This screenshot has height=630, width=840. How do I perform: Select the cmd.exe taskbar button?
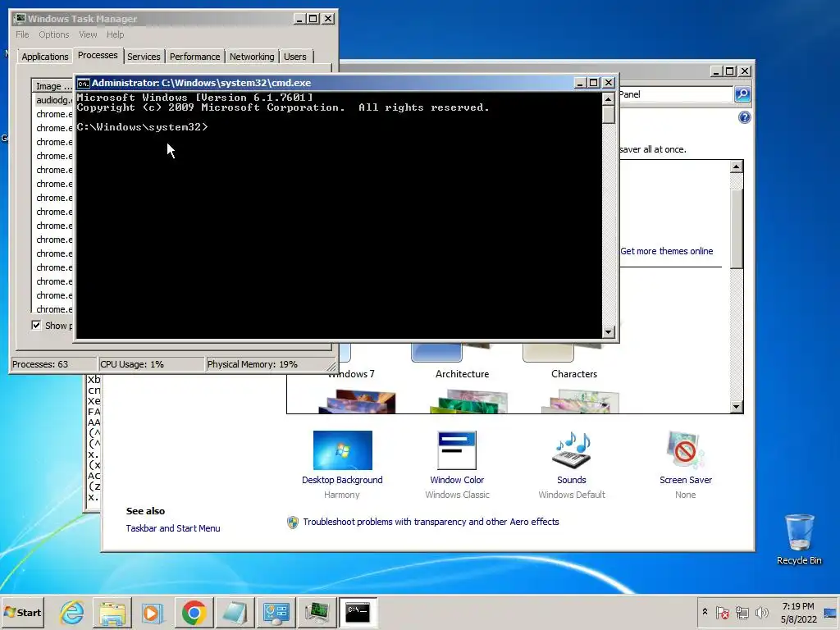(358, 612)
